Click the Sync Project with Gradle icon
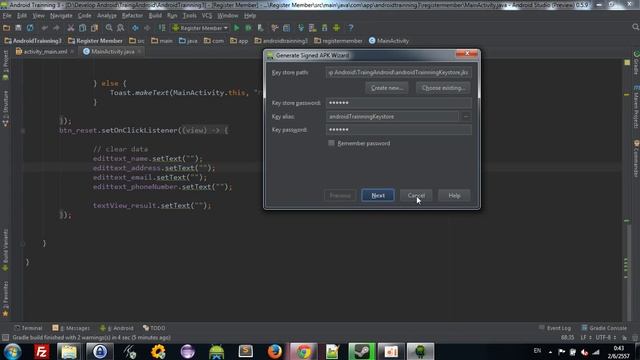This screenshot has height=360, width=640. click(x=301, y=28)
